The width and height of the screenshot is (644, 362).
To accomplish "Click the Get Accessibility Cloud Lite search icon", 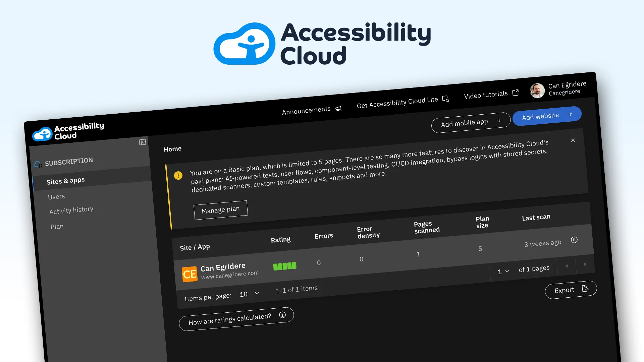I will [x=445, y=99].
